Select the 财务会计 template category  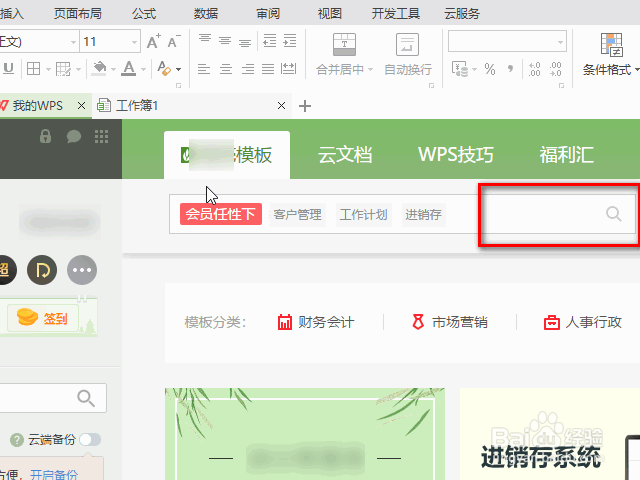point(316,322)
